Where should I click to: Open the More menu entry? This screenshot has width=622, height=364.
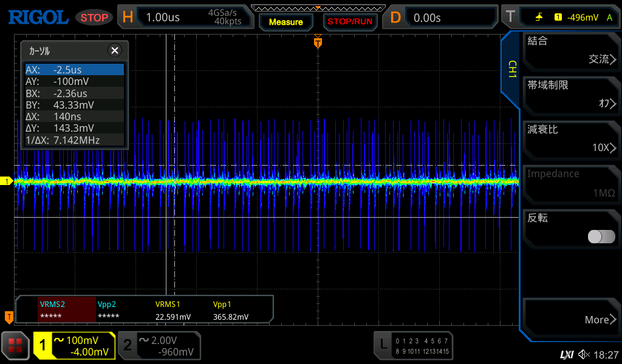pyautogui.click(x=570, y=319)
